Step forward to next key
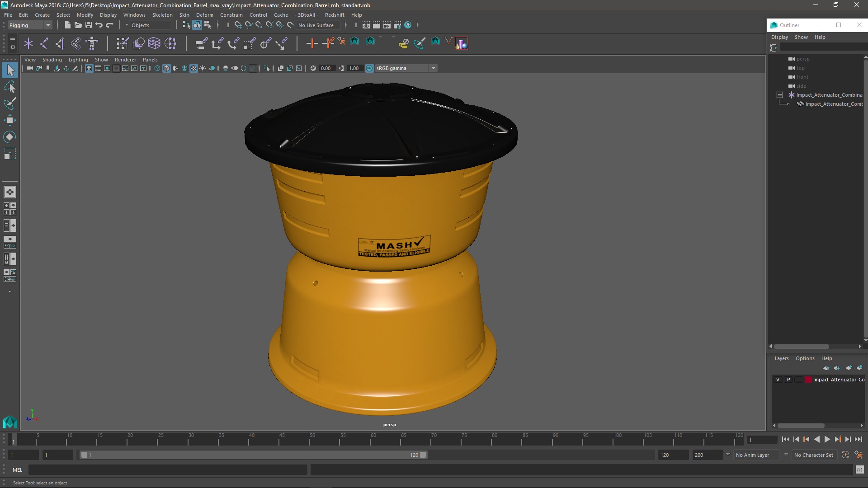Image resolution: width=868 pixels, height=488 pixels. (x=837, y=439)
